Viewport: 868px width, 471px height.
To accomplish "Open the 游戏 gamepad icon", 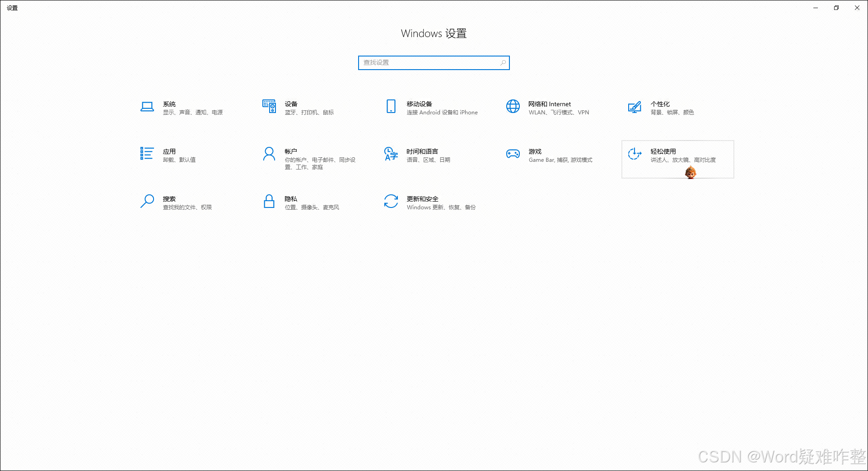I will coord(513,154).
